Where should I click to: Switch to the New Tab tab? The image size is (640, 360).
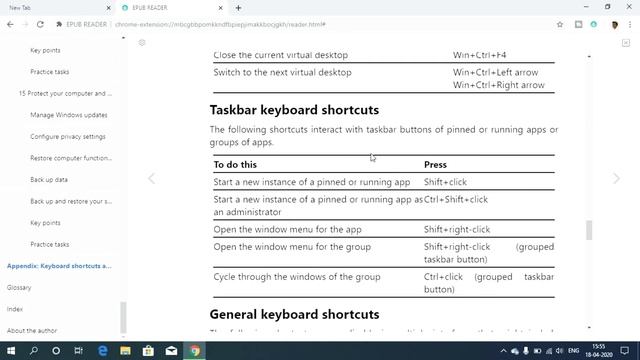pyautogui.click(x=57, y=8)
